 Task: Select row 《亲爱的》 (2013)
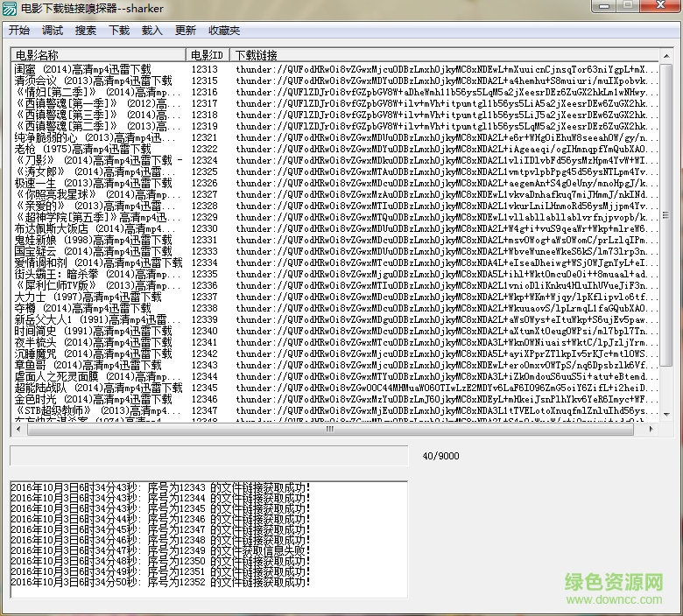click(335, 206)
